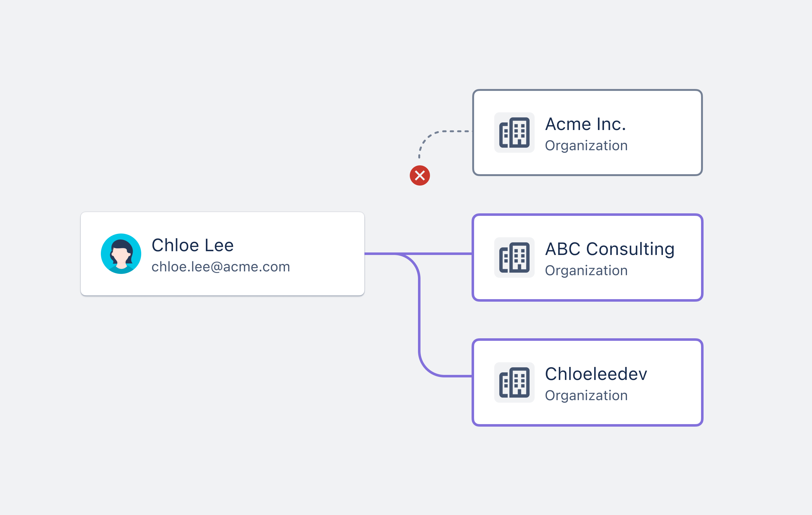This screenshot has height=515, width=812.
Task: Click the Organization label under Acme Inc.
Action: (x=586, y=145)
